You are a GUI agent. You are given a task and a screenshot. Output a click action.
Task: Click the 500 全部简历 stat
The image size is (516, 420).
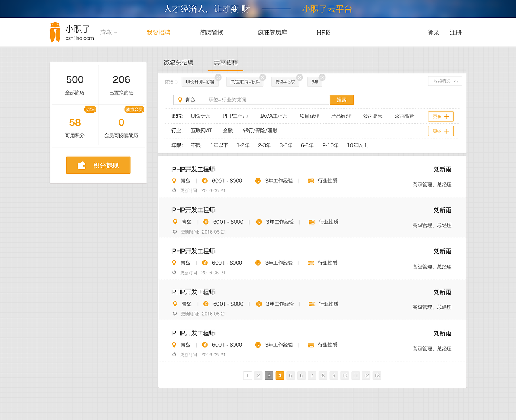(x=75, y=85)
